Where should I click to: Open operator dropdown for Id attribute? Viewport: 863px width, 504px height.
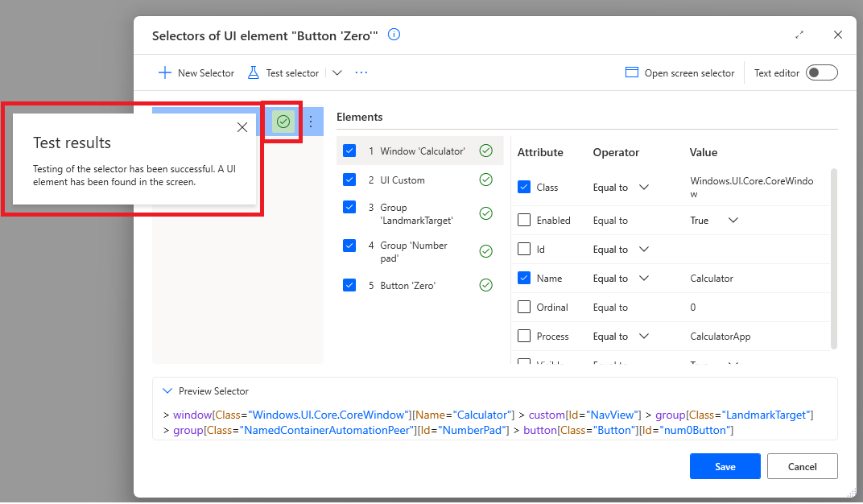pyautogui.click(x=644, y=250)
